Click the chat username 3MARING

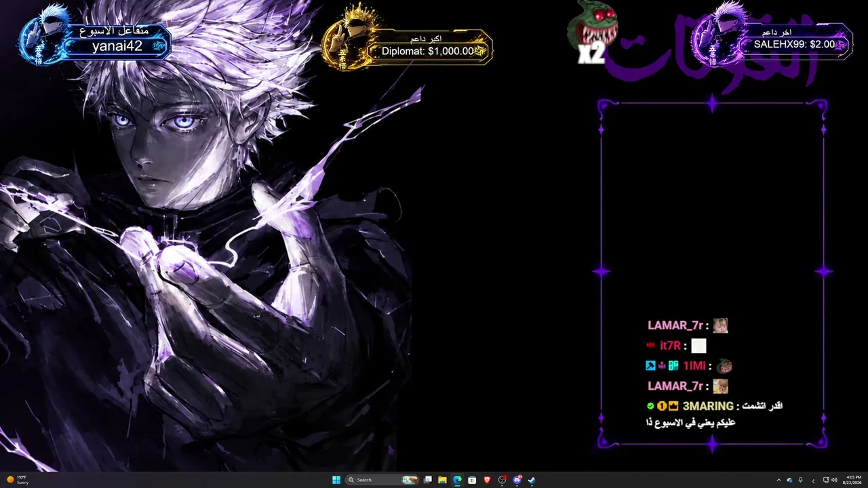708,406
